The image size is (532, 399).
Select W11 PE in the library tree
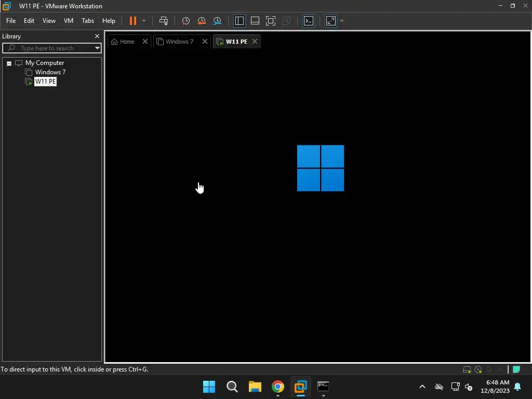(46, 82)
